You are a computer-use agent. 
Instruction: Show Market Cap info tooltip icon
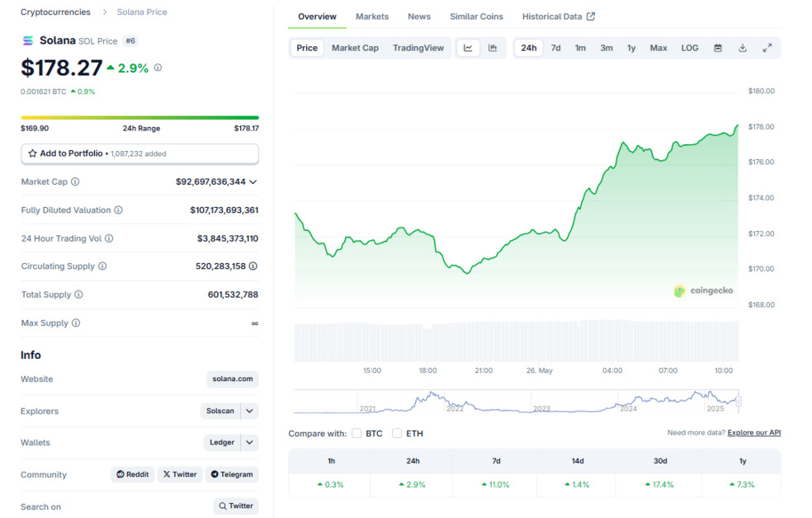[75, 181]
